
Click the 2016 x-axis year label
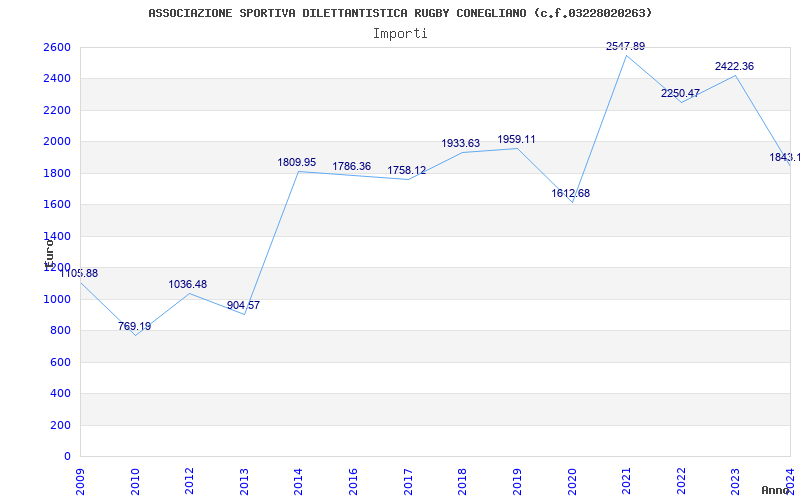click(x=353, y=482)
